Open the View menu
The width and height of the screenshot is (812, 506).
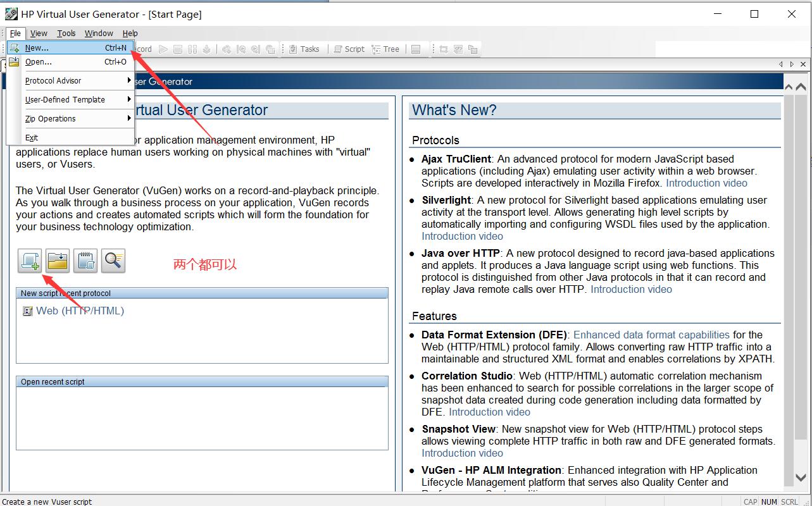pyautogui.click(x=39, y=34)
